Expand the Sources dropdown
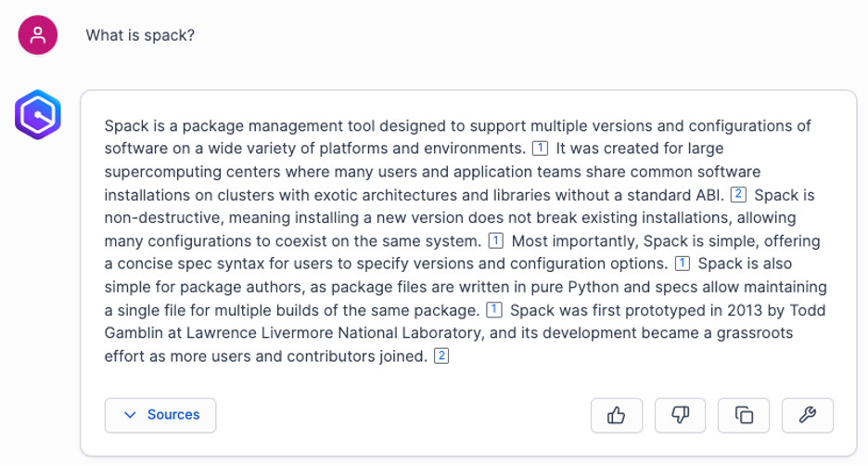 click(x=160, y=415)
